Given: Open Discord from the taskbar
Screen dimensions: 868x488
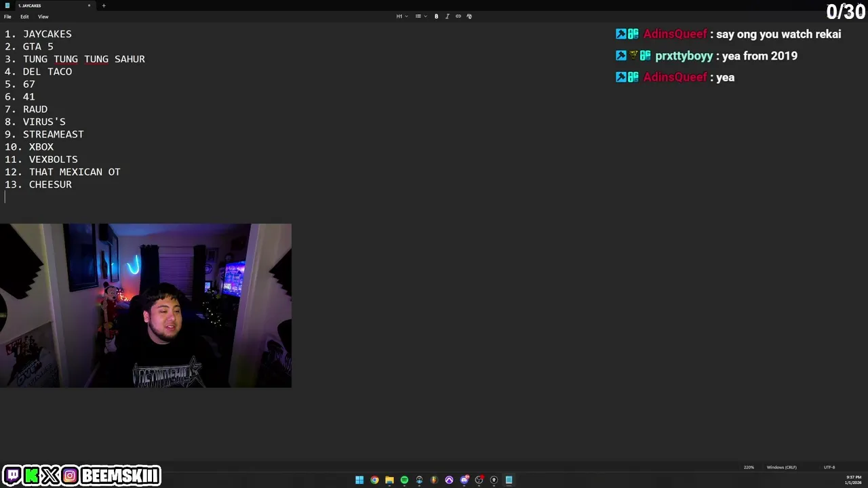Looking at the screenshot, I should point(465,480).
